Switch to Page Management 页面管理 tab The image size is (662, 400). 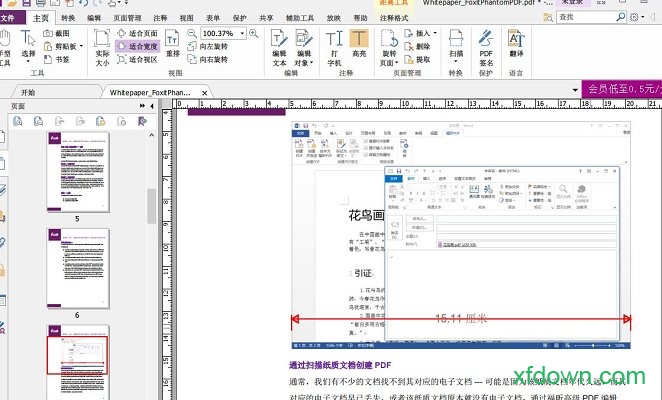[x=127, y=18]
